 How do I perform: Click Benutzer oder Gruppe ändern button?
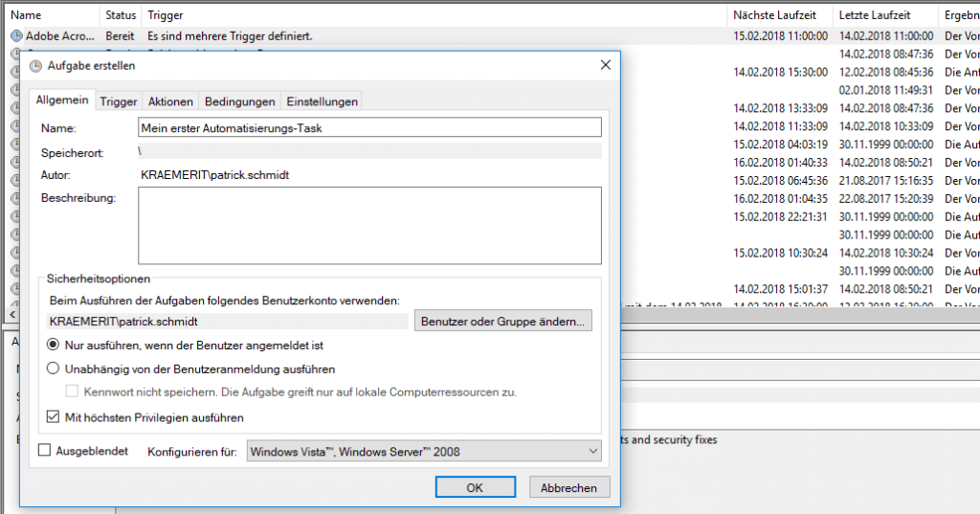(502, 321)
